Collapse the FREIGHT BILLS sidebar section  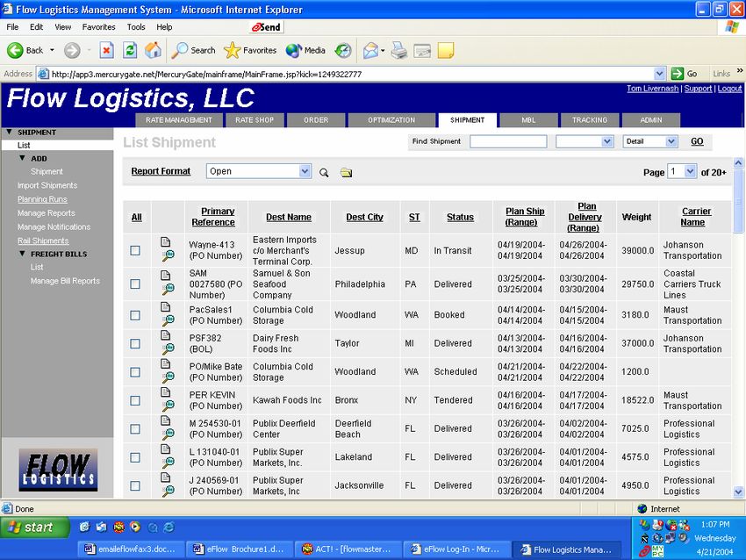[22, 254]
